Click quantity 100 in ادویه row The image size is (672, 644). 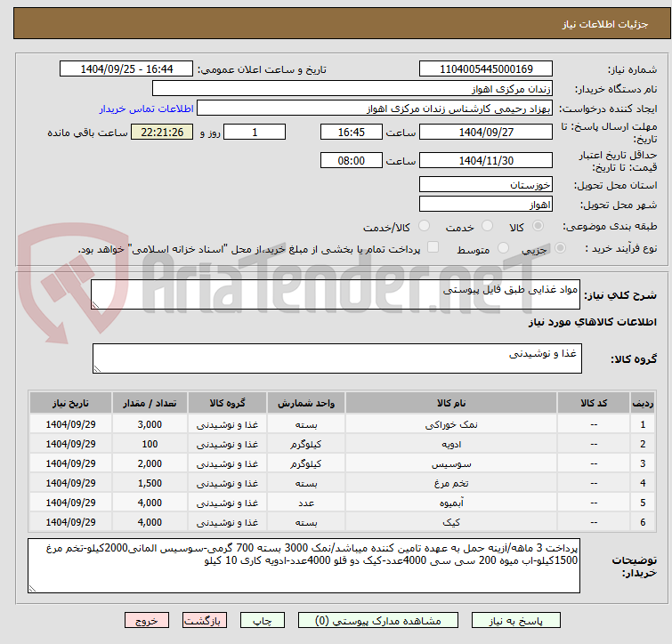pyautogui.click(x=150, y=445)
